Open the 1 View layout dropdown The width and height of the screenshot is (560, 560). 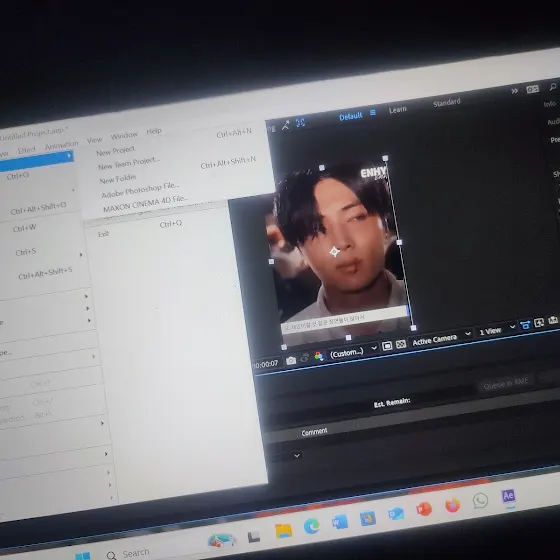(497, 330)
